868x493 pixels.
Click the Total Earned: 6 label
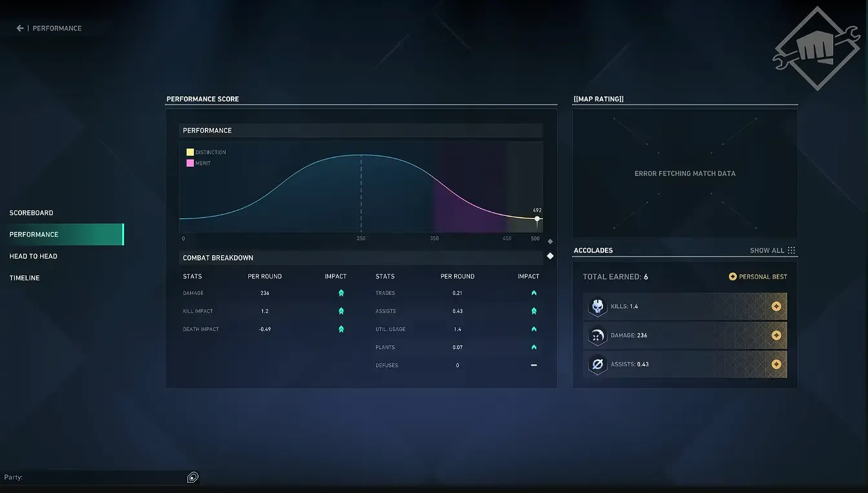(615, 277)
